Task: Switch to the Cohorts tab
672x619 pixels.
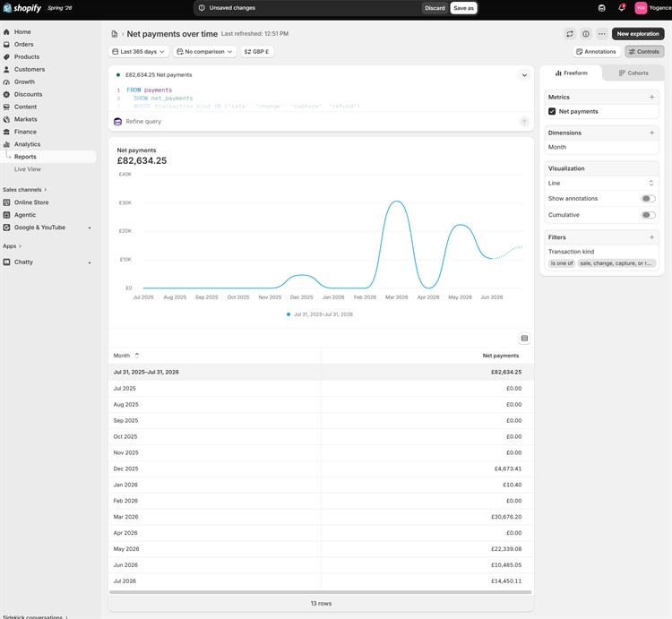Action: pos(633,73)
